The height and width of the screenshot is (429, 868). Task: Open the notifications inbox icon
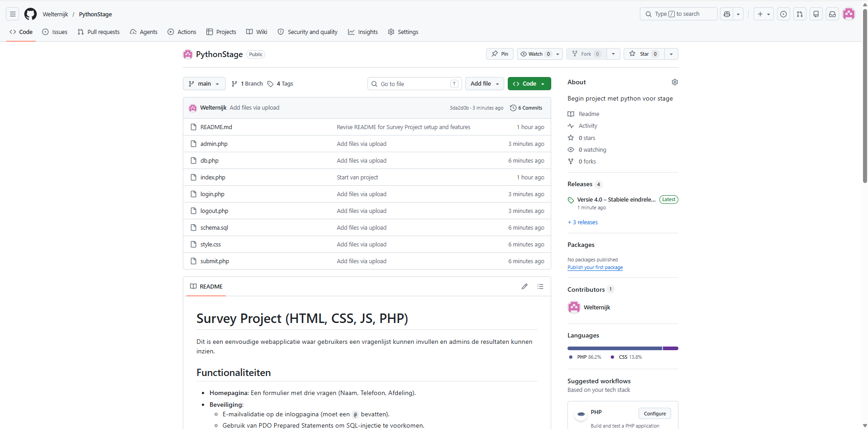832,14
